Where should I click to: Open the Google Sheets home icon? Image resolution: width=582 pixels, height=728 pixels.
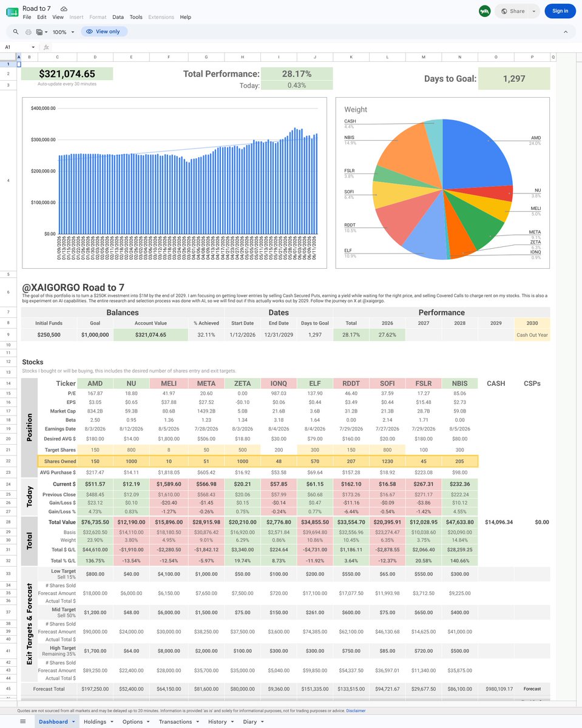12,12
